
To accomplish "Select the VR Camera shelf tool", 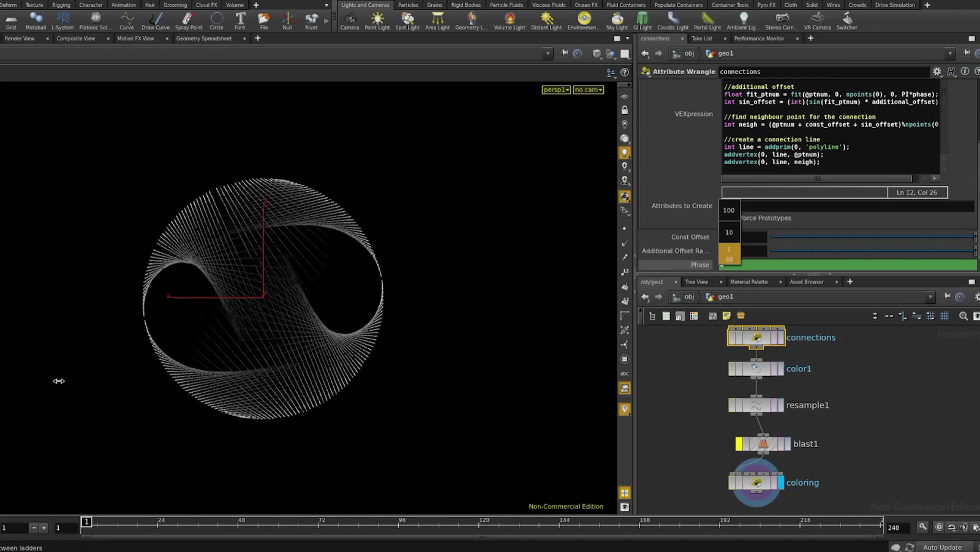I will (x=817, y=21).
